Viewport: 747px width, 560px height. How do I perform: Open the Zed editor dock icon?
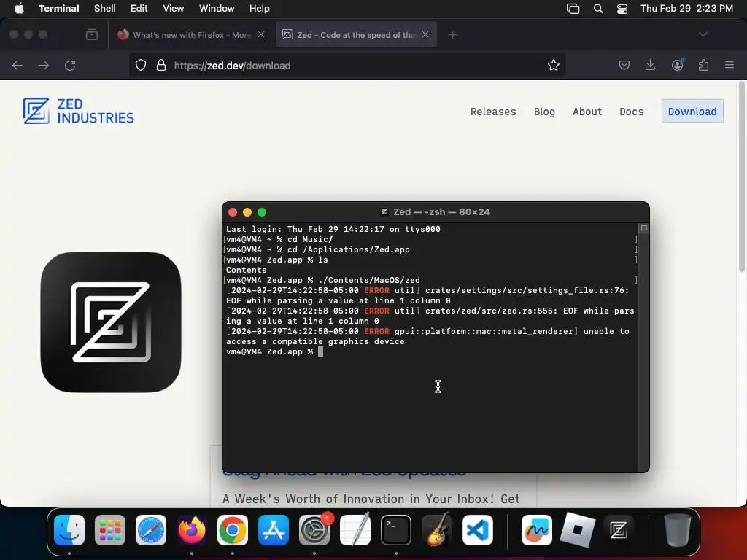pos(618,530)
